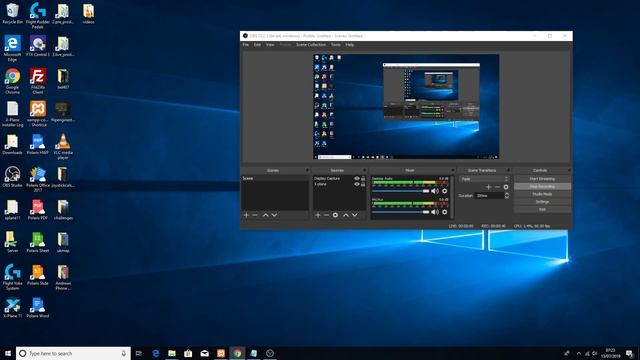The height and width of the screenshot is (360, 640).
Task: Open the Mic/Aux settings gear in the Mixer
Action: 444,212
